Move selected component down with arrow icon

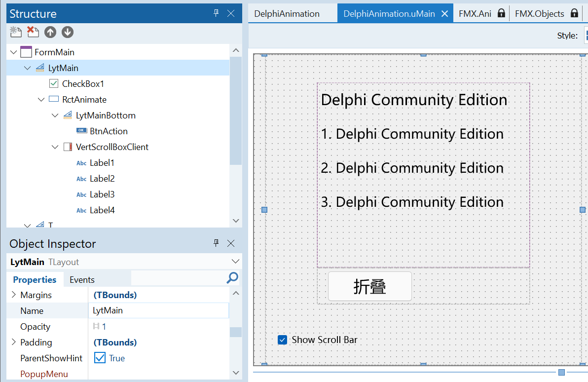(68, 32)
